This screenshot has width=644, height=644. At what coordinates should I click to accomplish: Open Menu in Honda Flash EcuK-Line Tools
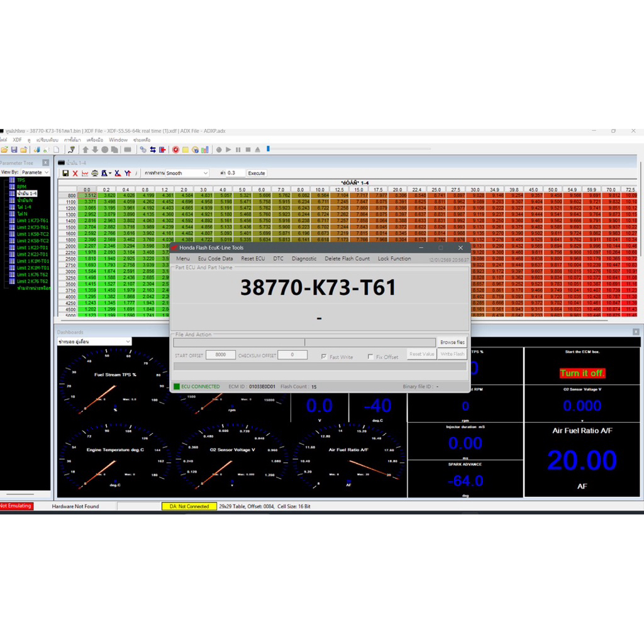coord(183,258)
